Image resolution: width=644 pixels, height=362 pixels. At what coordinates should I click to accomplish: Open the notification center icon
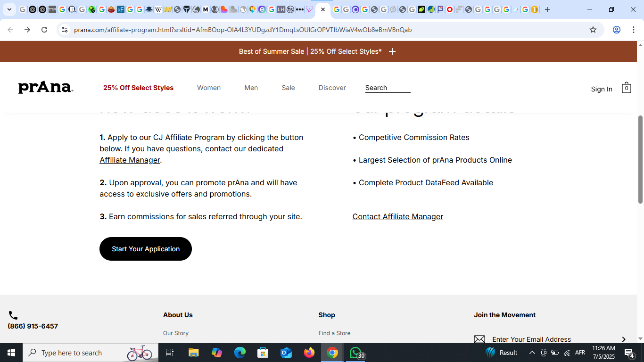tap(629, 353)
